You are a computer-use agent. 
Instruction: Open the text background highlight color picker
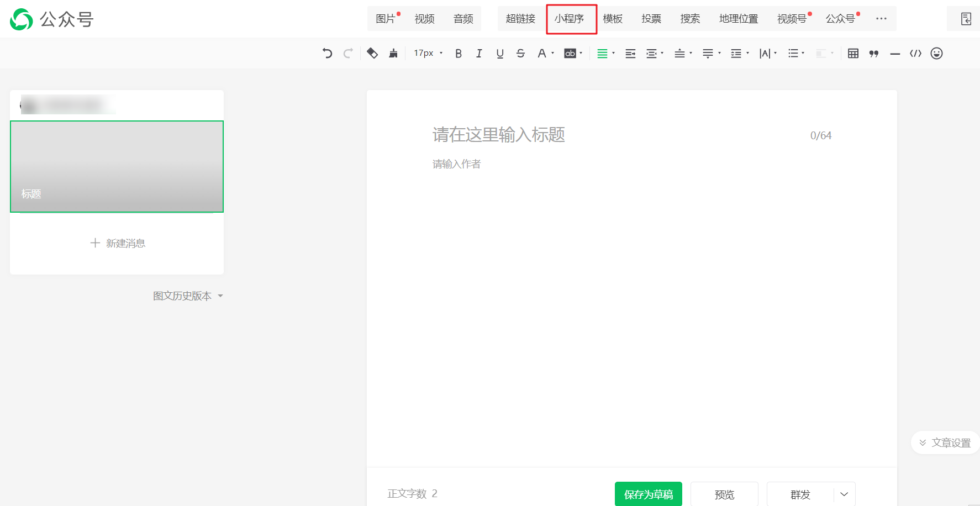coord(573,54)
